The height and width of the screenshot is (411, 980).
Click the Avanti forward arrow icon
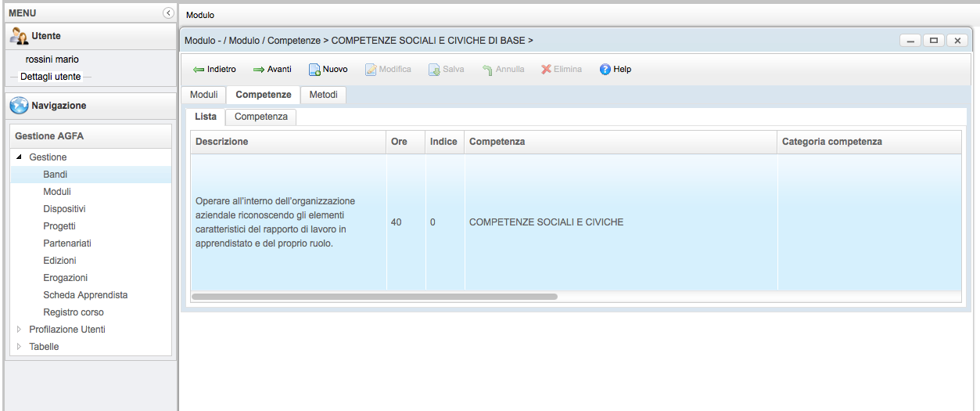[259, 70]
